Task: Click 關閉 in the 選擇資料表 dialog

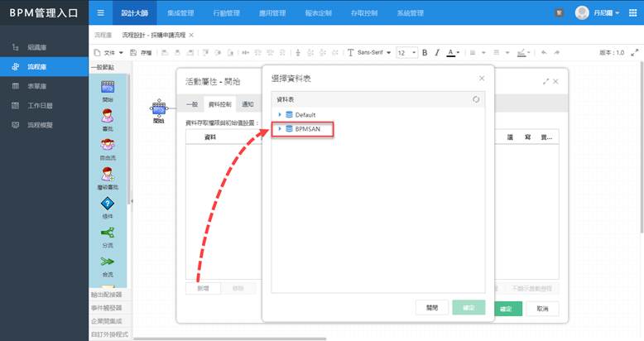Action: [432, 307]
